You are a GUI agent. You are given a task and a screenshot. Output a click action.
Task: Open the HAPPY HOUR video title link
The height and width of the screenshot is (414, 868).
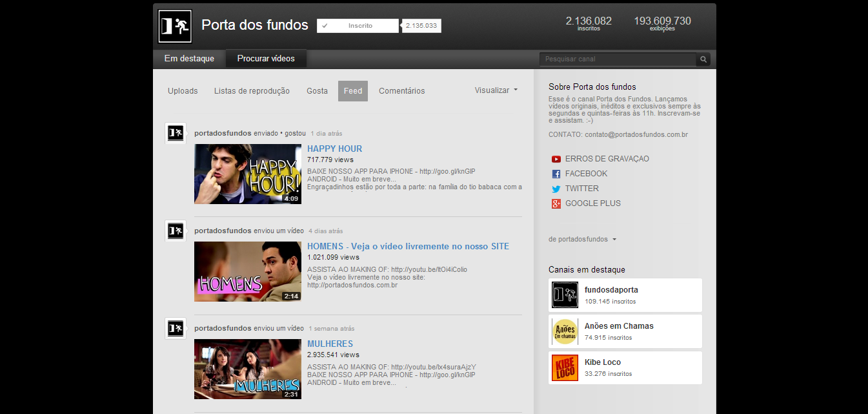(334, 149)
